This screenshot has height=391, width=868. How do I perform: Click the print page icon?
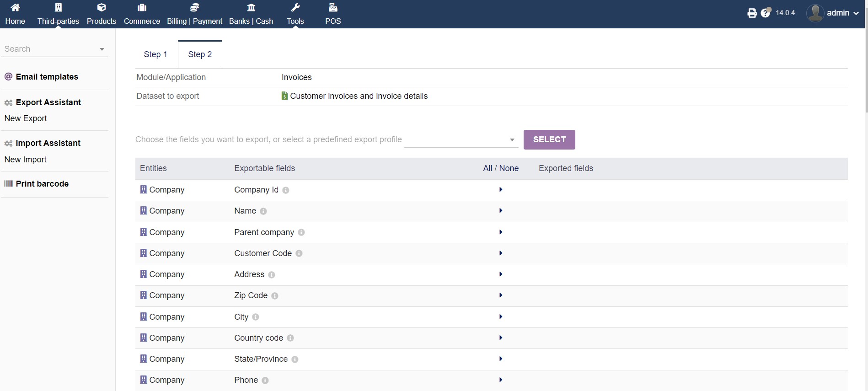[x=752, y=13]
